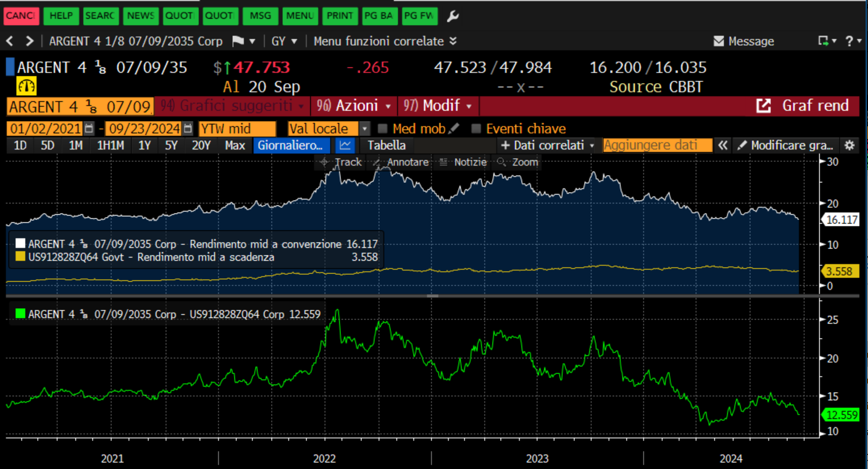Switch to Tabella view
Image resolution: width=868 pixels, height=469 pixels.
[x=387, y=145]
